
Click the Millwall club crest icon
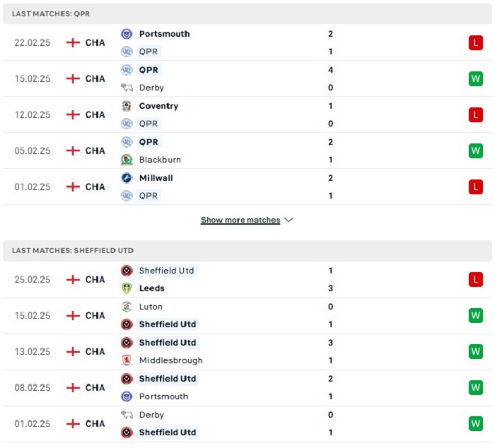click(x=127, y=178)
